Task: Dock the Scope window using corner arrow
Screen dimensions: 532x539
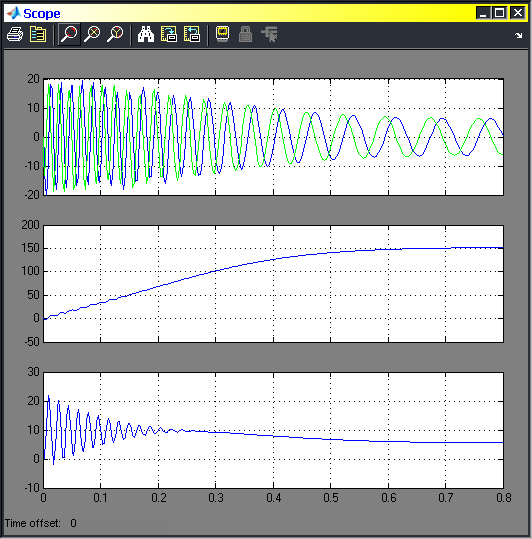Action: coord(519,35)
